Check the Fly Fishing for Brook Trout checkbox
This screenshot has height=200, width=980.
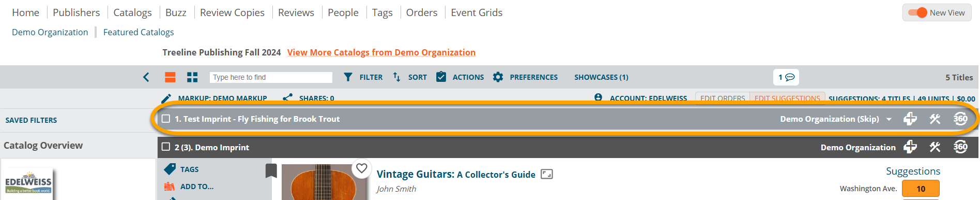[x=166, y=119]
